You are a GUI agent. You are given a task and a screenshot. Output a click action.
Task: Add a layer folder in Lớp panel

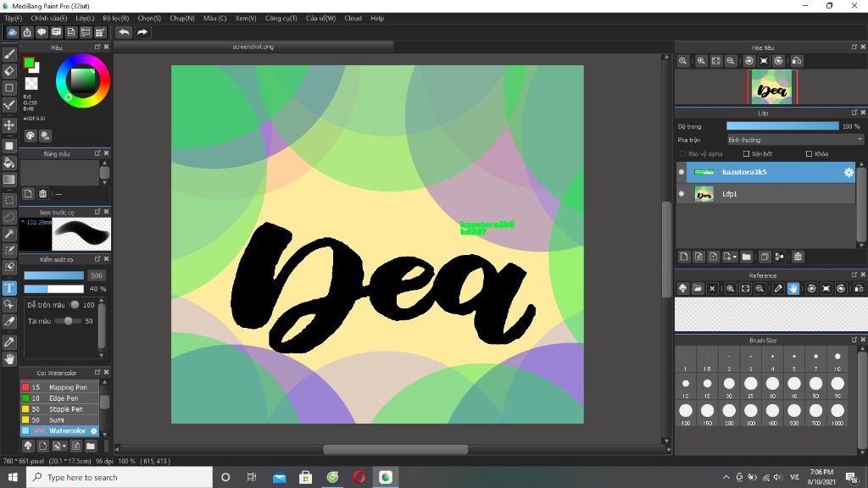pyautogui.click(x=746, y=257)
